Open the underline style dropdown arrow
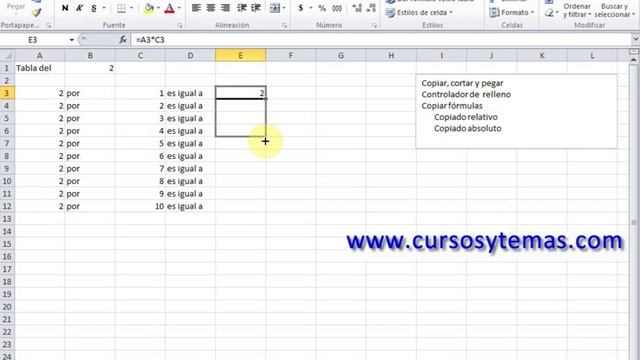Screen dimensions: 640x360 tap(103, 8)
